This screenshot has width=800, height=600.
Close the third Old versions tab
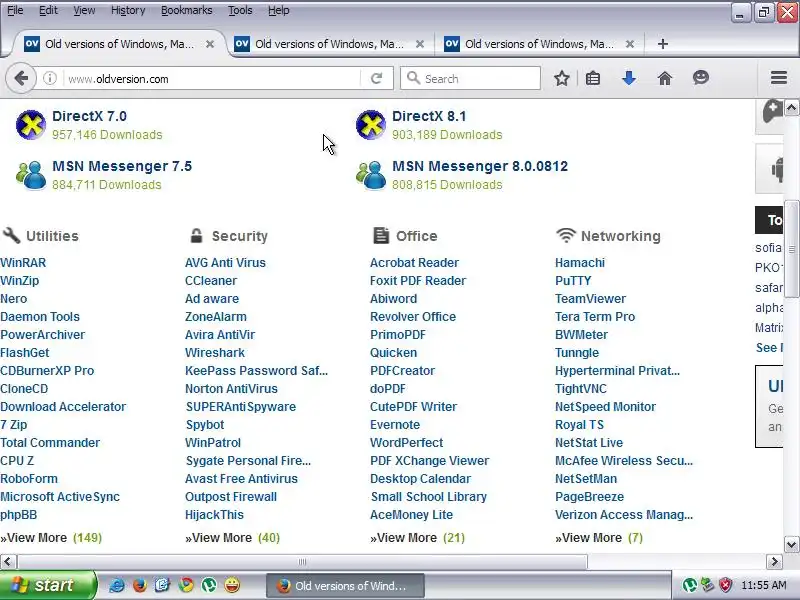(x=630, y=44)
